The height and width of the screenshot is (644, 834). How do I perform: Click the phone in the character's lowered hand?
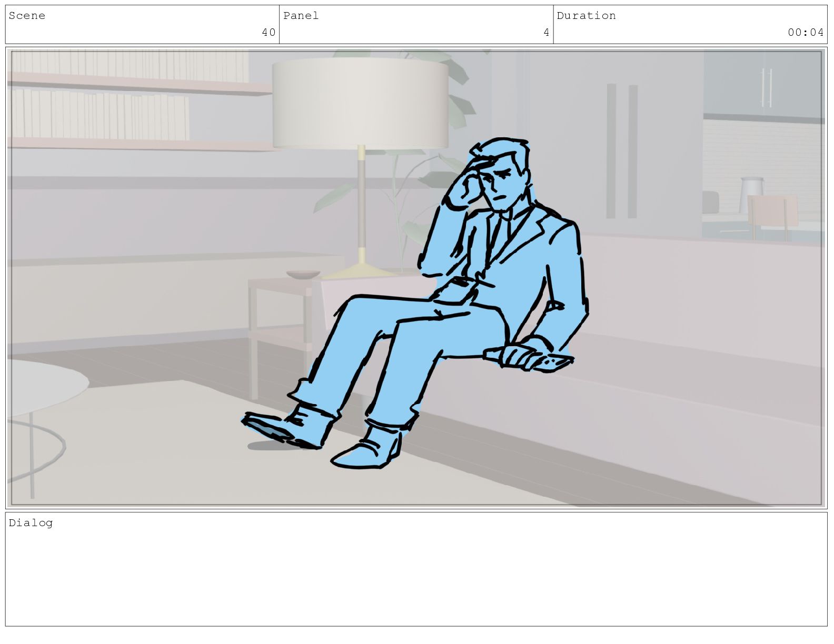[557, 361]
